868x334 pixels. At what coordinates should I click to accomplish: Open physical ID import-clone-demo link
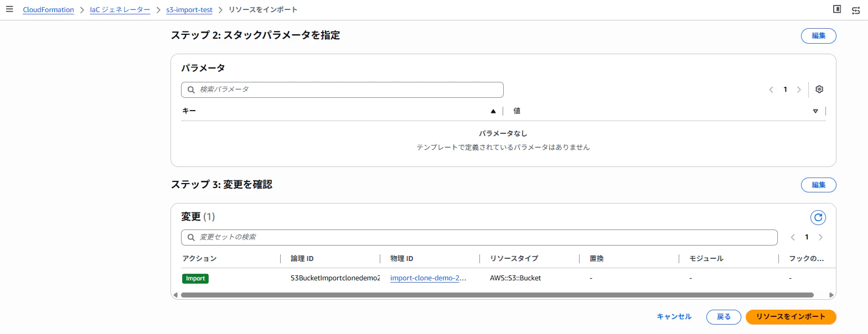pos(428,278)
